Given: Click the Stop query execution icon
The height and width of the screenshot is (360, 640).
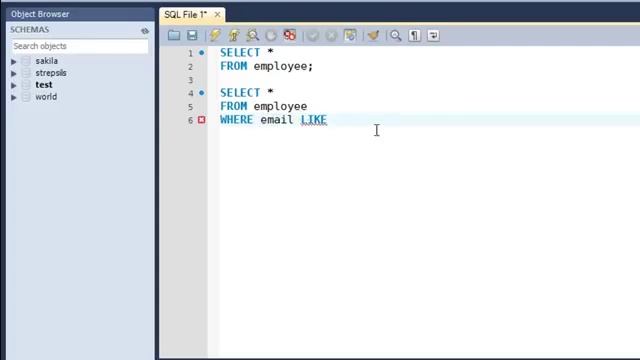Looking at the screenshot, I should click(x=271, y=36).
